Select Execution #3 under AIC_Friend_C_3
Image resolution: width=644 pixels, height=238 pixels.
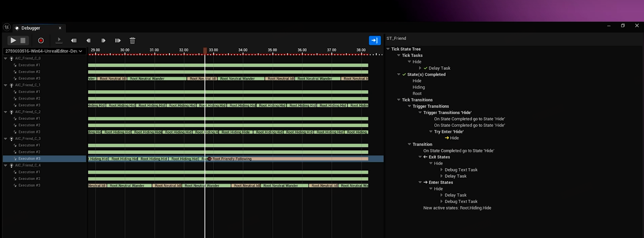tap(29, 158)
